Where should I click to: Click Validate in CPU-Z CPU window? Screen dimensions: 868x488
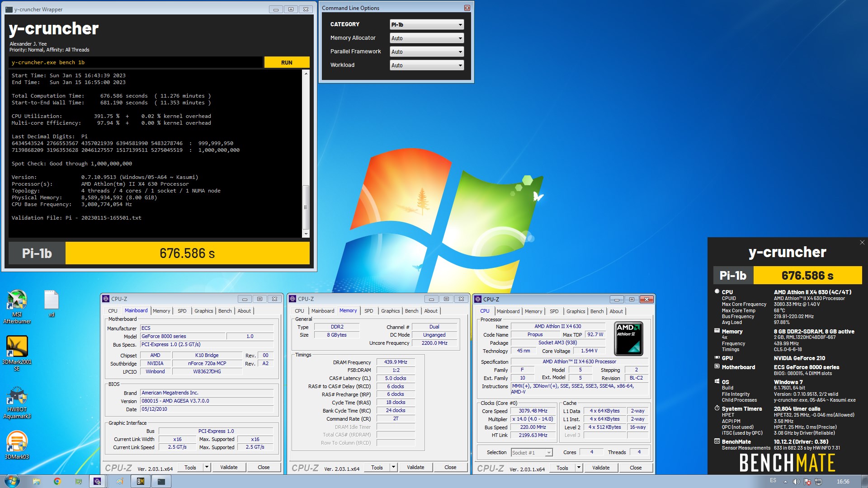click(601, 468)
